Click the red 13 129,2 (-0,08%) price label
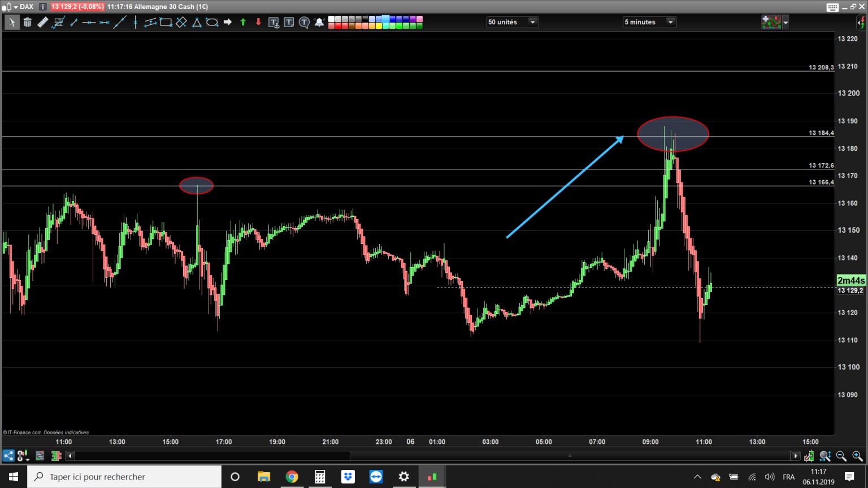Screen dimensions: 868x488 pyautogui.click(x=77, y=7)
